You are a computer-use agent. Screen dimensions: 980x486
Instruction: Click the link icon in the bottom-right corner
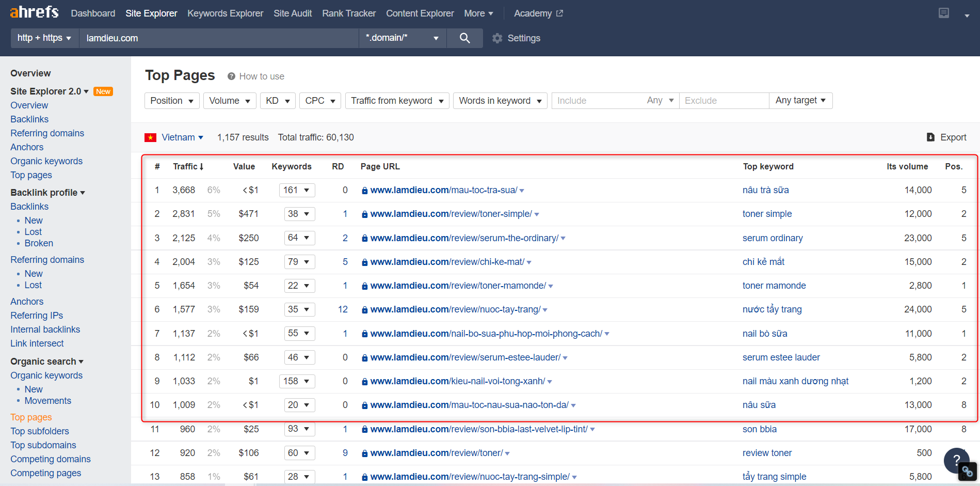(x=967, y=471)
